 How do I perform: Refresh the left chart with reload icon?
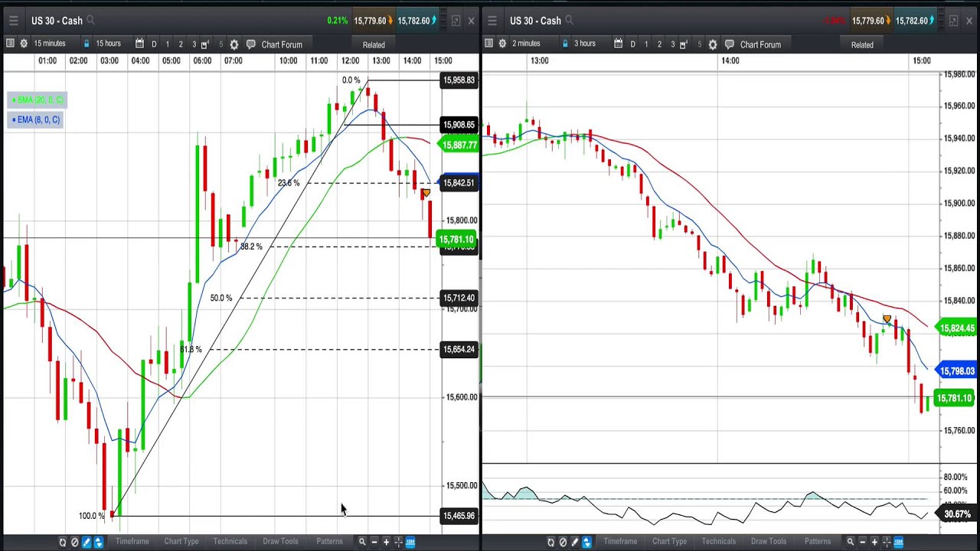point(63,542)
